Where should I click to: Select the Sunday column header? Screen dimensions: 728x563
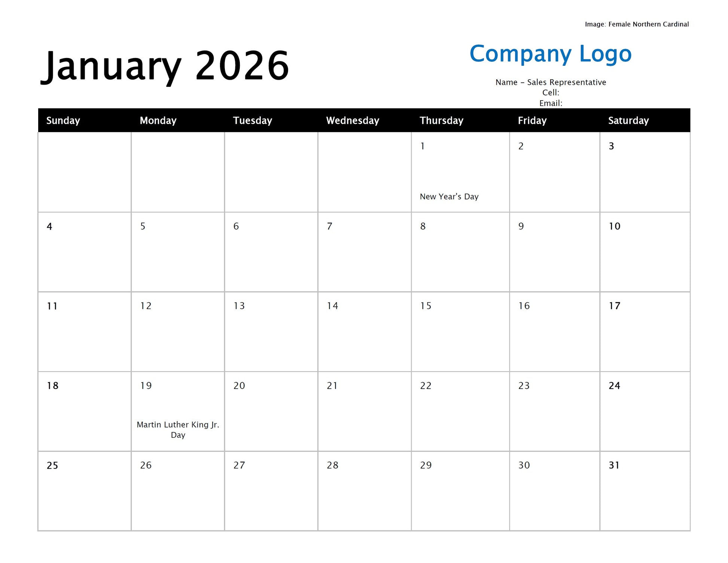63,120
